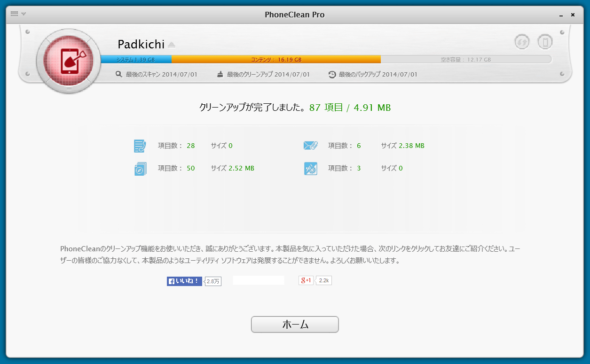Click the item count value 6
590x364 pixels.
359,146
